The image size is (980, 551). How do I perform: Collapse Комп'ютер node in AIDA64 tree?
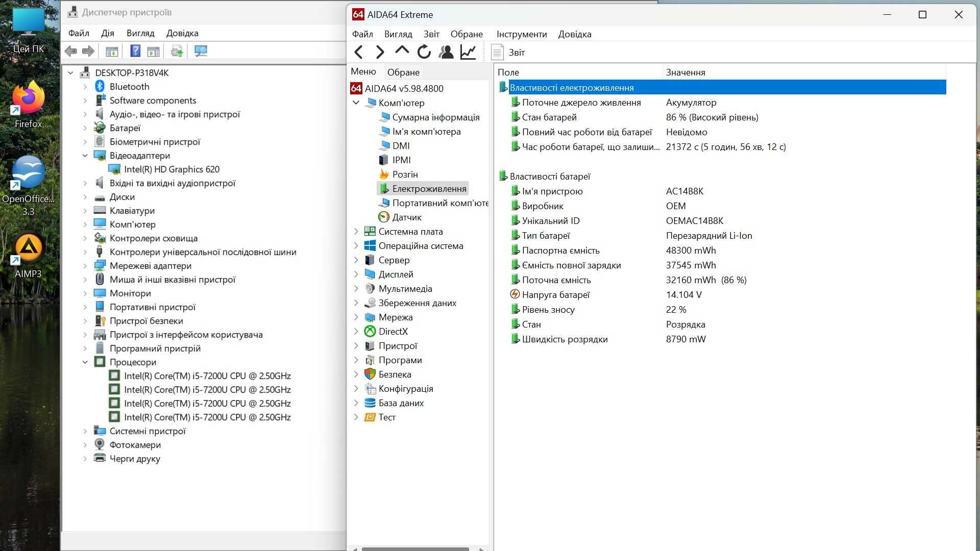(356, 103)
